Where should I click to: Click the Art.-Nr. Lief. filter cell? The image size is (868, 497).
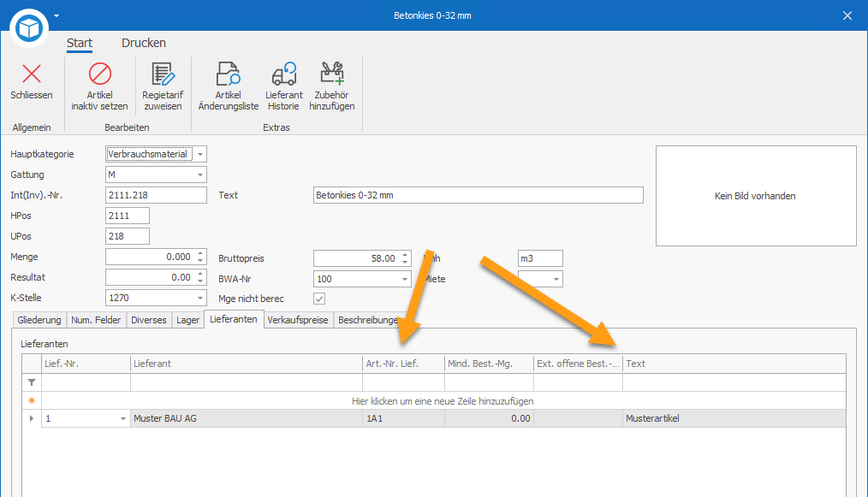coord(403,382)
